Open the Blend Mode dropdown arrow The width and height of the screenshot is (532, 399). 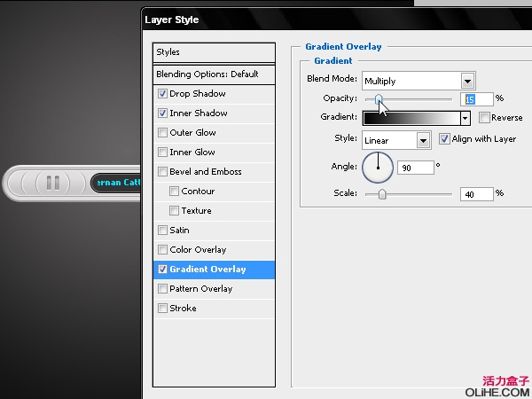[467, 81]
